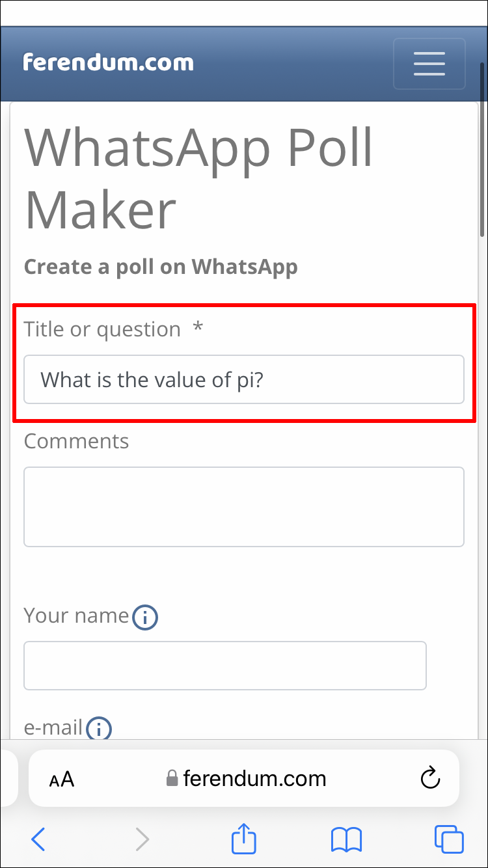Tap the Safari forward arrow
488x868 pixels.
[142, 839]
